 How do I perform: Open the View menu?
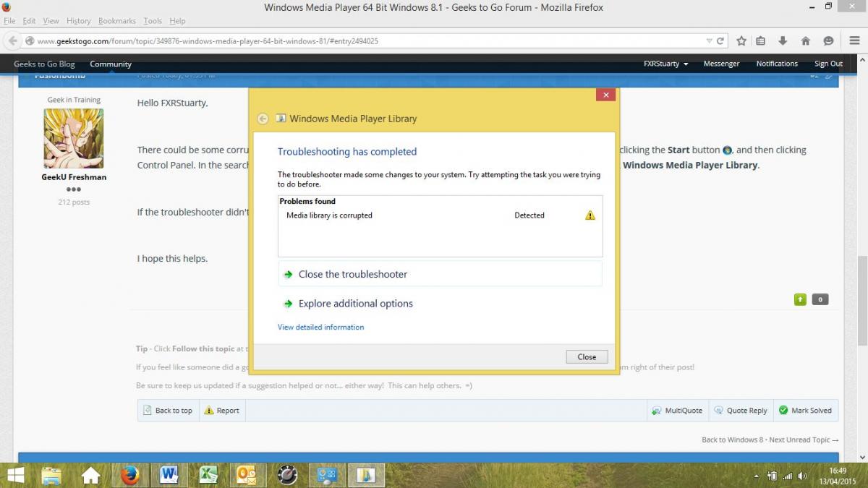(x=51, y=21)
